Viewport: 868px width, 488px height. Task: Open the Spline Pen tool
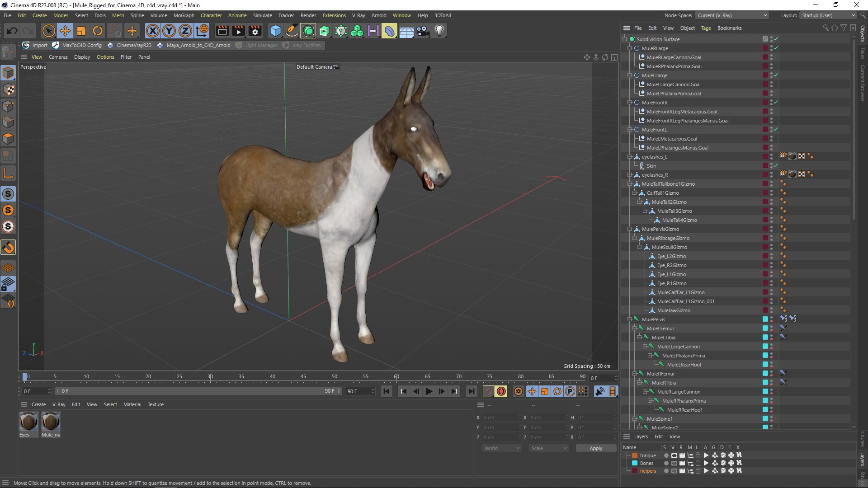pos(292,31)
